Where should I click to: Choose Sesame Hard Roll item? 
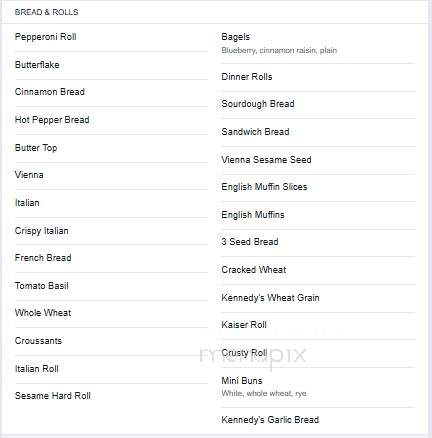pyautogui.click(x=53, y=396)
